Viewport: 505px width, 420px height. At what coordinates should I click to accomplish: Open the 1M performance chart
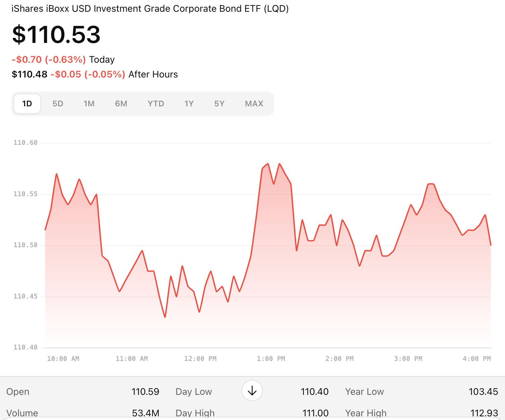coord(89,104)
